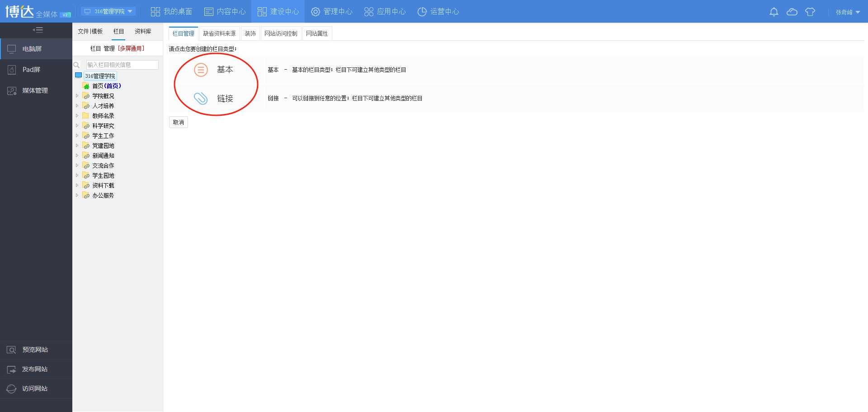
Task: Expand the 人才培养 tree node arrow
Action: point(77,106)
